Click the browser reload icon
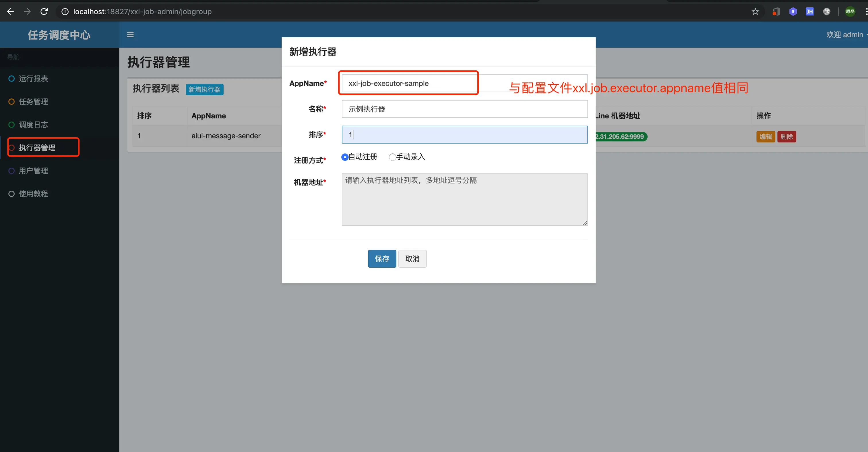This screenshot has height=452, width=868. point(44,11)
